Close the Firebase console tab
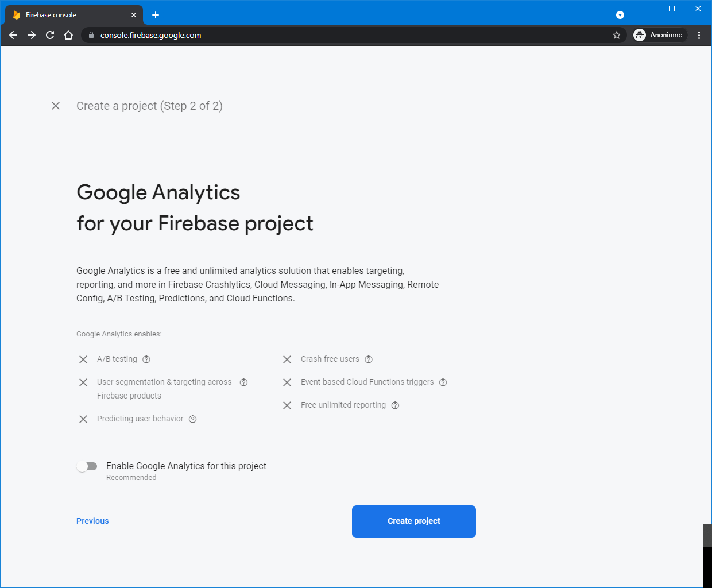The image size is (712, 588). pyautogui.click(x=134, y=15)
